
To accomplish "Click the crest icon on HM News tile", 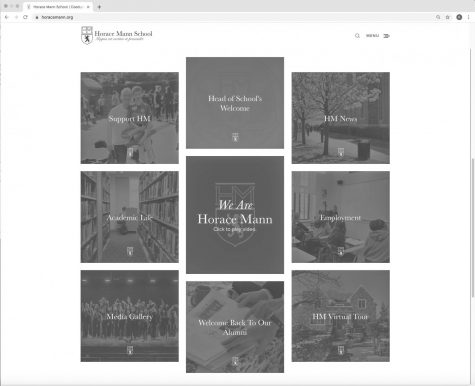I will click(341, 152).
